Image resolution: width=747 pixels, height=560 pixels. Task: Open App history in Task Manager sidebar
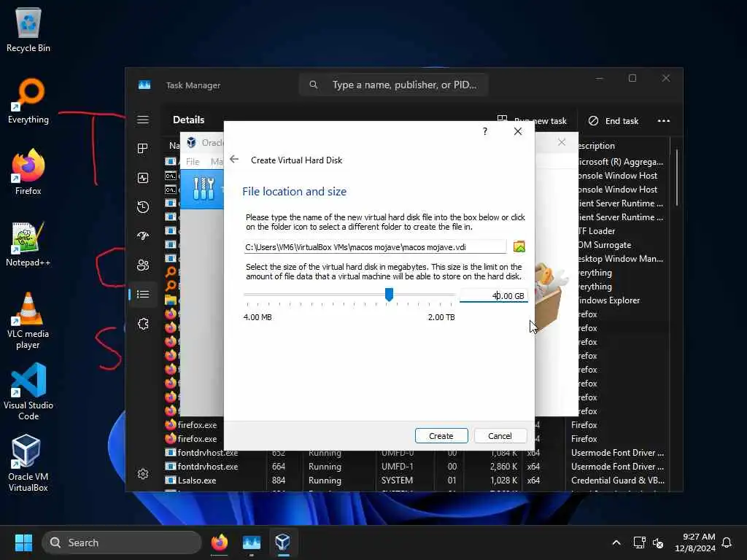pyautogui.click(x=143, y=207)
